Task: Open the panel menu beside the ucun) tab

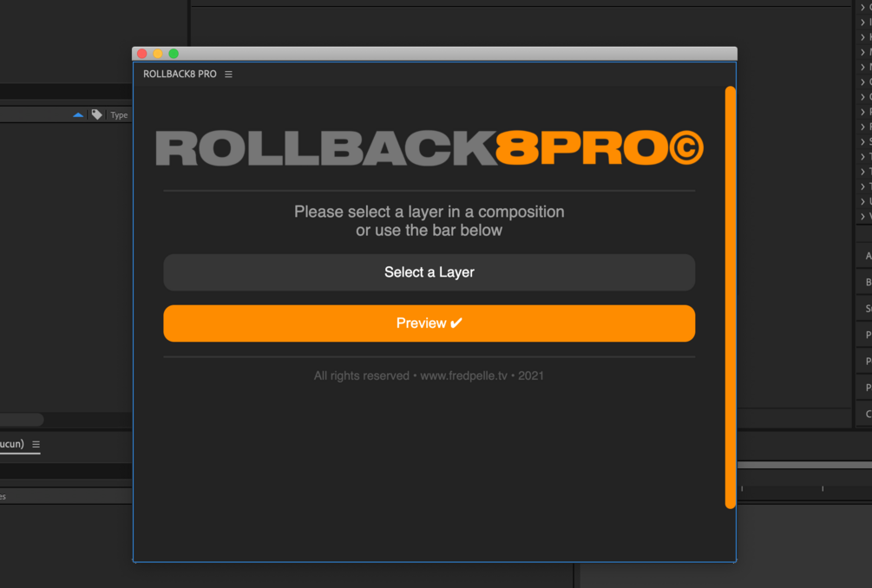Action: click(x=36, y=445)
